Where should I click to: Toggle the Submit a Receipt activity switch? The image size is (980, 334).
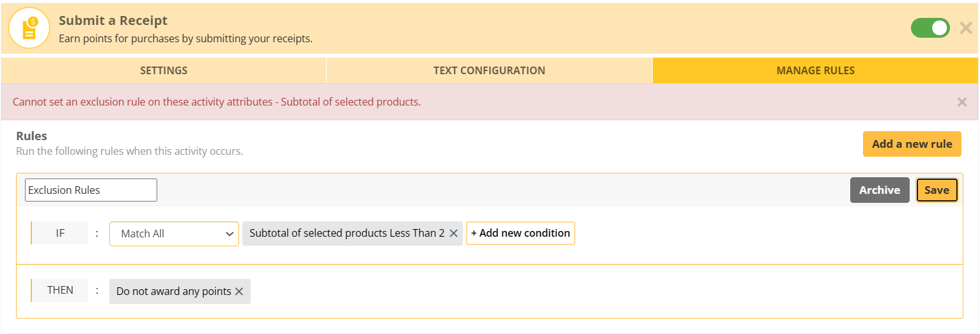(930, 28)
